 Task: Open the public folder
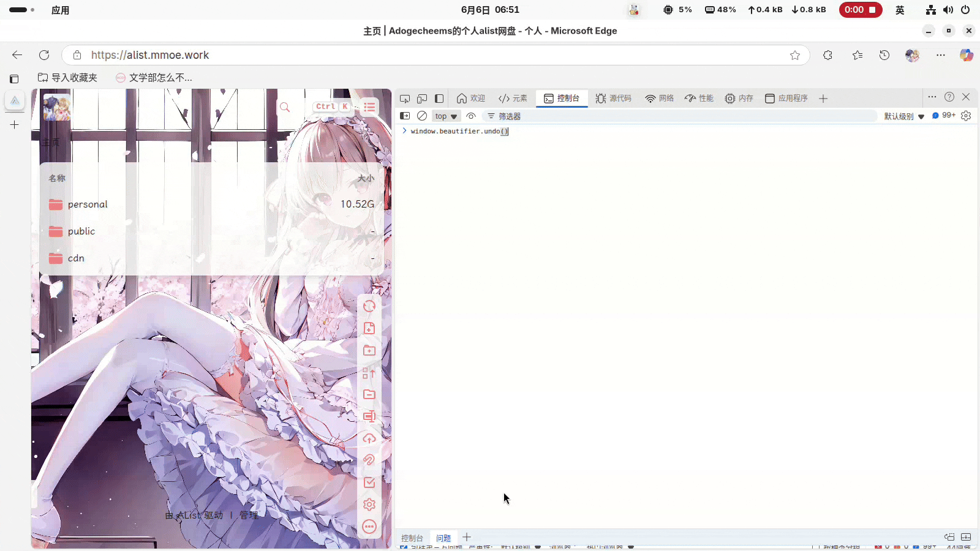coord(211,231)
